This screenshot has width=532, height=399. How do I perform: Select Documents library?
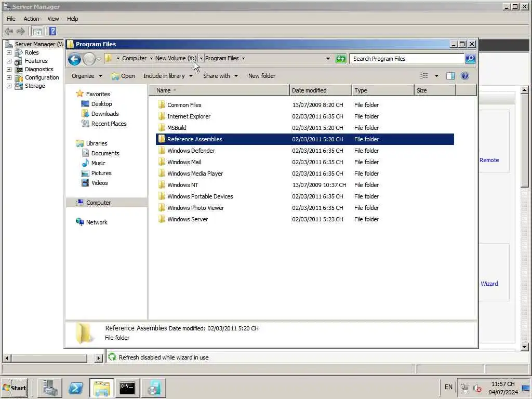[x=105, y=153]
